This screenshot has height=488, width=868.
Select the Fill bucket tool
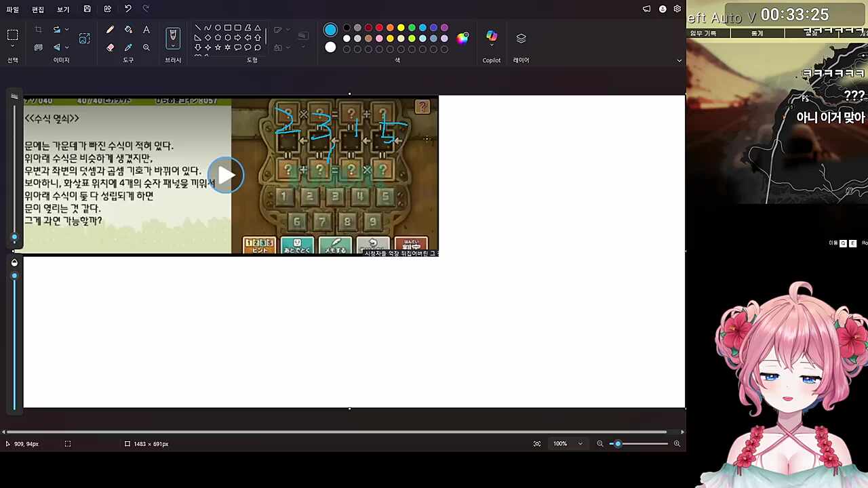tap(128, 30)
